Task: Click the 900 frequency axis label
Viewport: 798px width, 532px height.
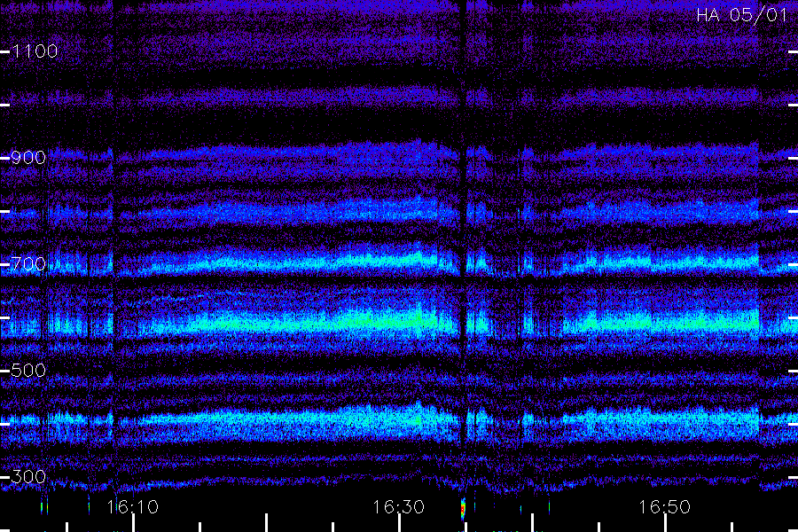Action: pos(28,158)
